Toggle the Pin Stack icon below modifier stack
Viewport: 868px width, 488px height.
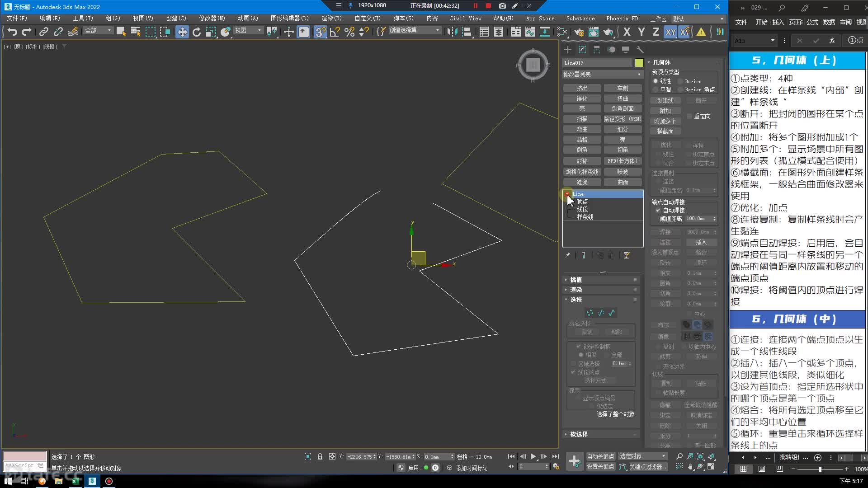[x=567, y=255]
